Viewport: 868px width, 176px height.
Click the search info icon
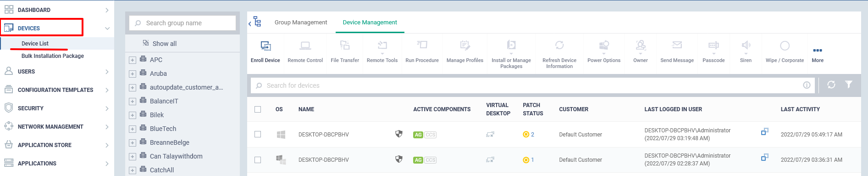807,85
